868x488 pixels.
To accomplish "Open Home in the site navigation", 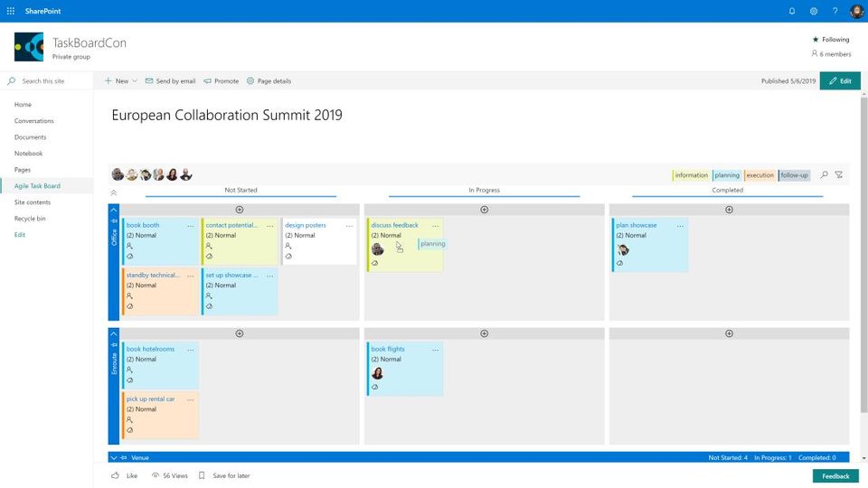I will [x=24, y=105].
